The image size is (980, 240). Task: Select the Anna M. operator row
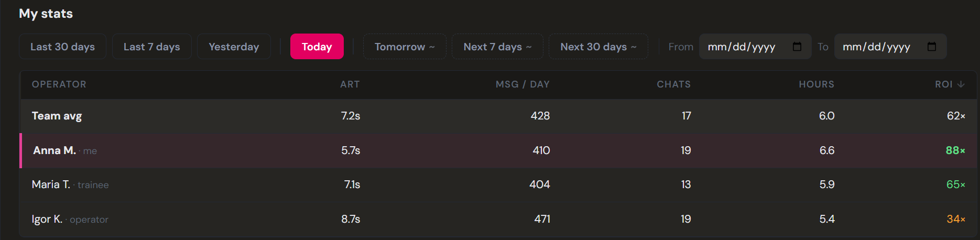498,150
